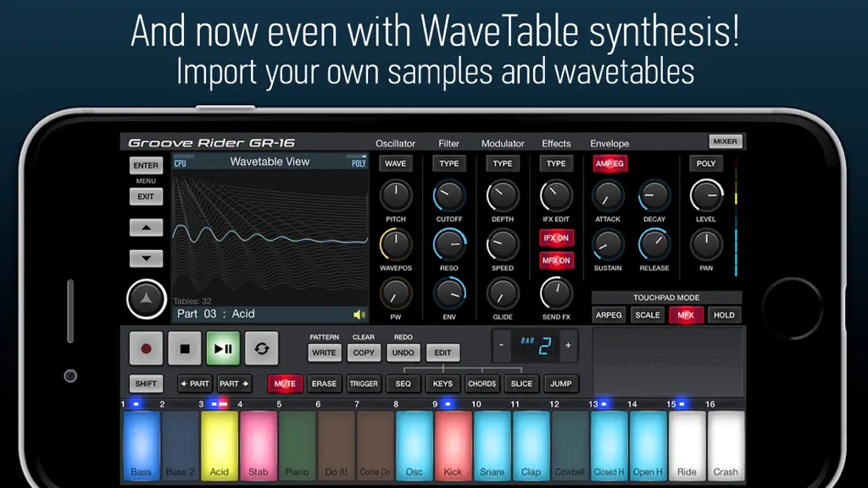Click the PAN knob
The image size is (868, 488).
point(706,245)
